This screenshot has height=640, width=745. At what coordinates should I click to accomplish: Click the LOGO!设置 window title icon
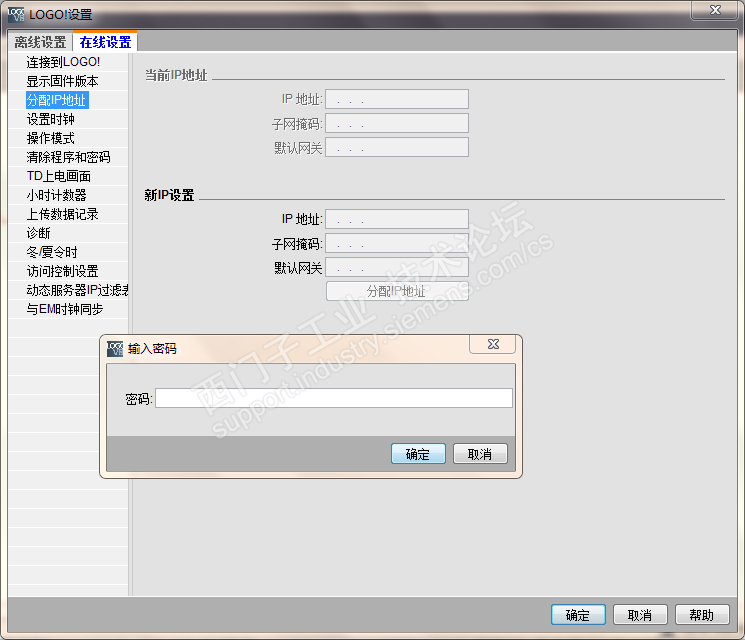tap(16, 14)
